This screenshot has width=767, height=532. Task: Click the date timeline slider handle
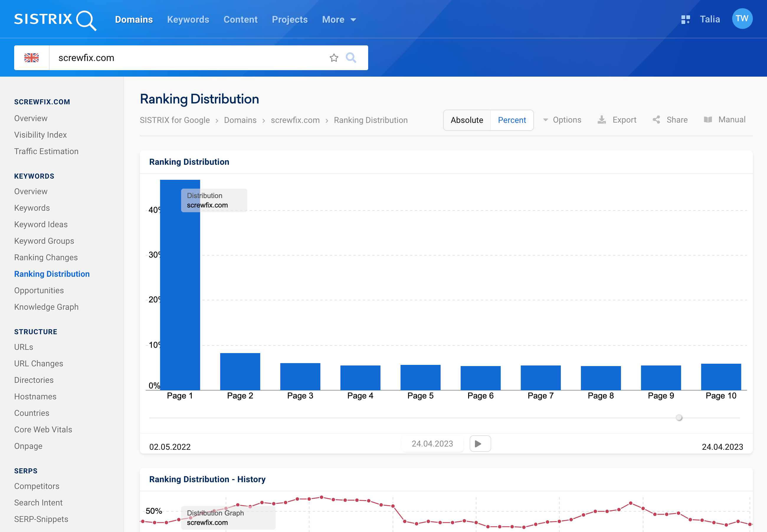click(x=679, y=417)
